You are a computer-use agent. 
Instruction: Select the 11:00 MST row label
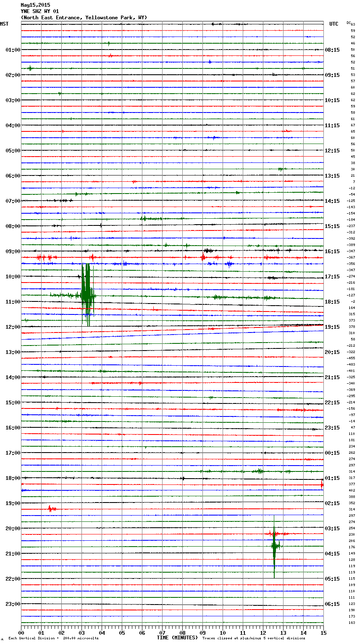tap(13, 302)
